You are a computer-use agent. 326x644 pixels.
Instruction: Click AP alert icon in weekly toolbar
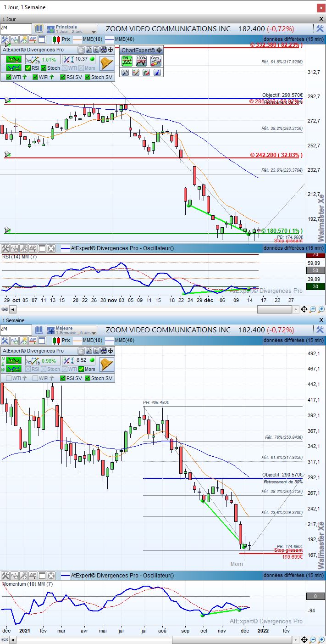[33, 341]
